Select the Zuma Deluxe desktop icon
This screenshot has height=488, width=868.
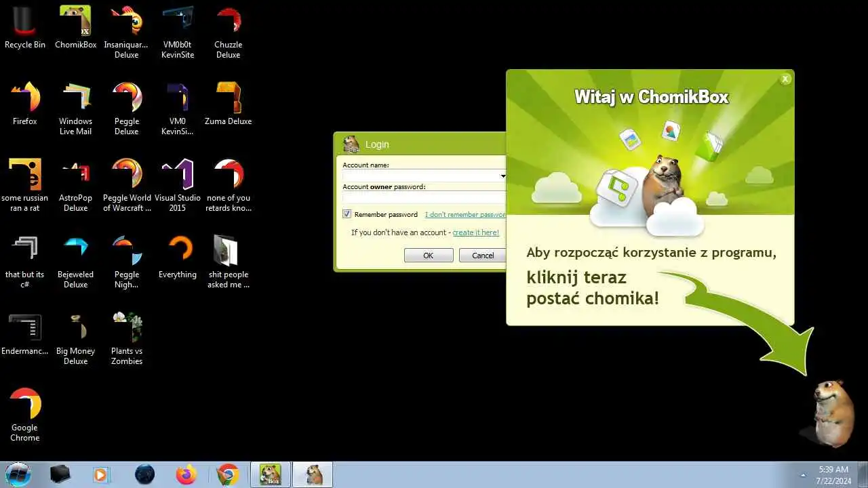point(229,105)
